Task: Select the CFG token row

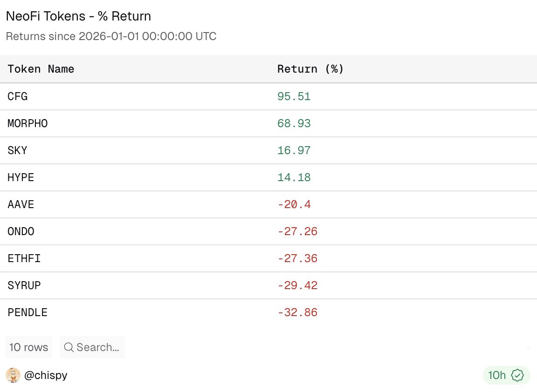Action: (x=268, y=96)
